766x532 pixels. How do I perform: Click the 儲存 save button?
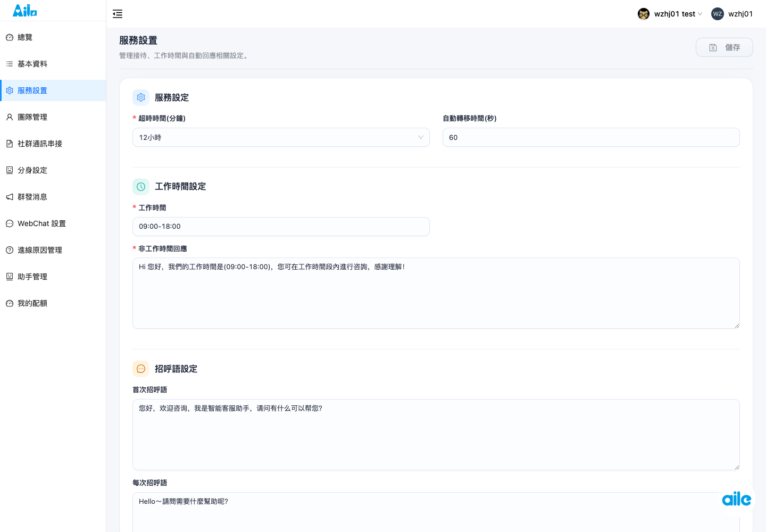click(725, 47)
